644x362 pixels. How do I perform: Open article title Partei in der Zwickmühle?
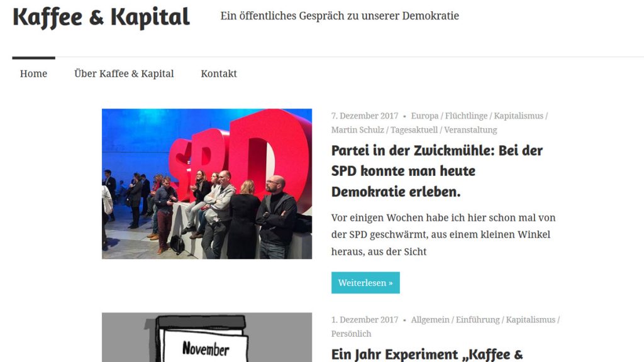pos(437,171)
